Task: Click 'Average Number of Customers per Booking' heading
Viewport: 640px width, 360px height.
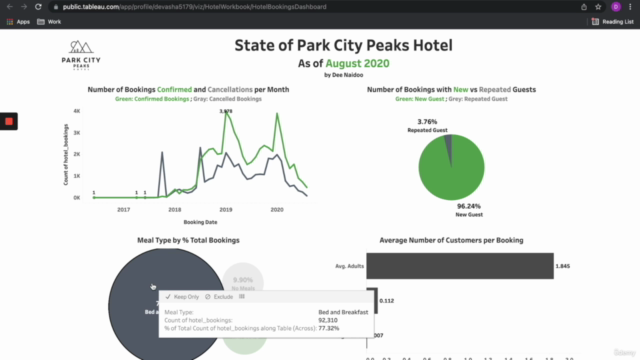Action: pos(451,240)
